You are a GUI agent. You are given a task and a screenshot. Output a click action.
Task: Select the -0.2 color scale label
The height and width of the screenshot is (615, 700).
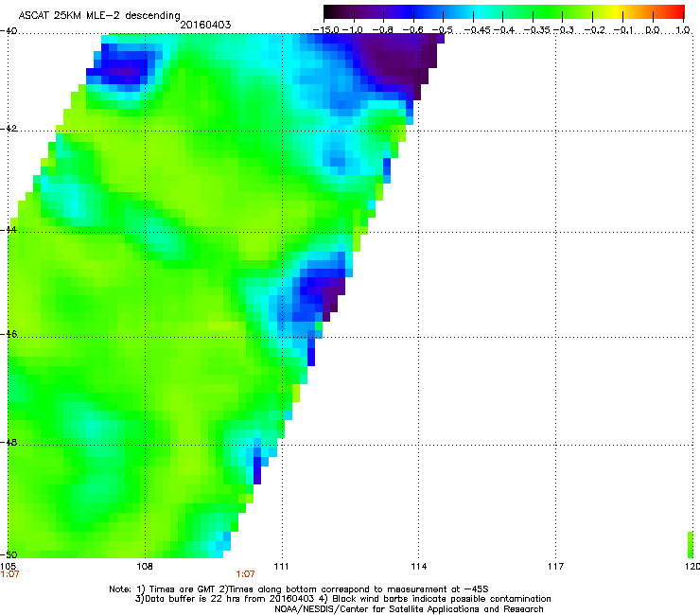point(595,30)
